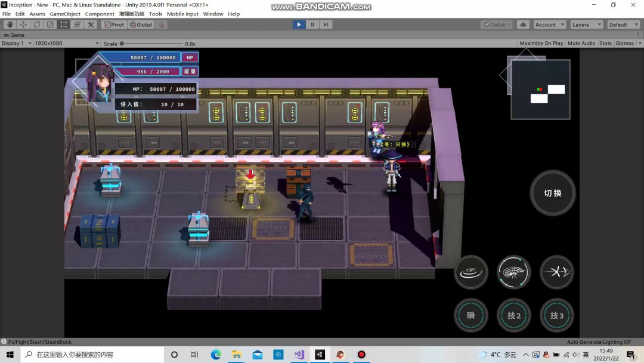Click the Scale slider handle

pos(122,44)
